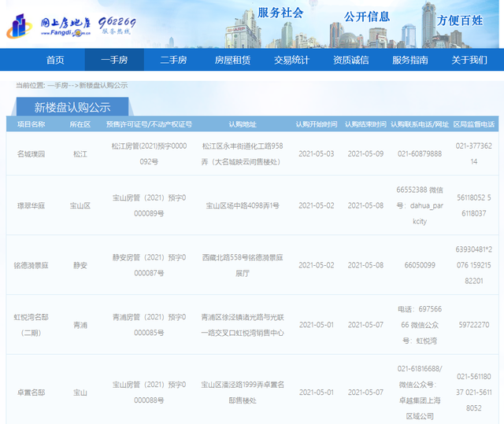Select project name 璟翠华庭
Viewport: 504px width, 424px height.
coord(31,205)
